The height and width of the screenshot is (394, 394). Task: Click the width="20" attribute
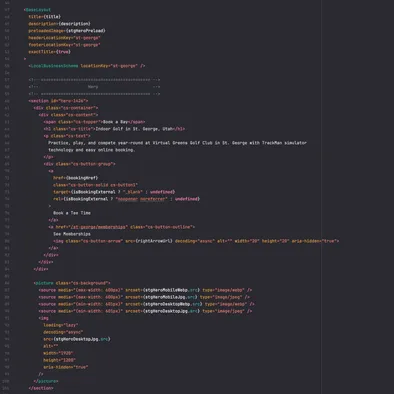[247, 241]
